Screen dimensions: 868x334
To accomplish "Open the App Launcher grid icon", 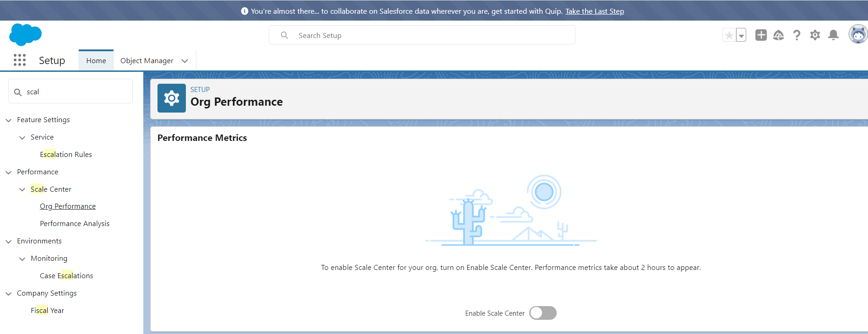I will [20, 60].
